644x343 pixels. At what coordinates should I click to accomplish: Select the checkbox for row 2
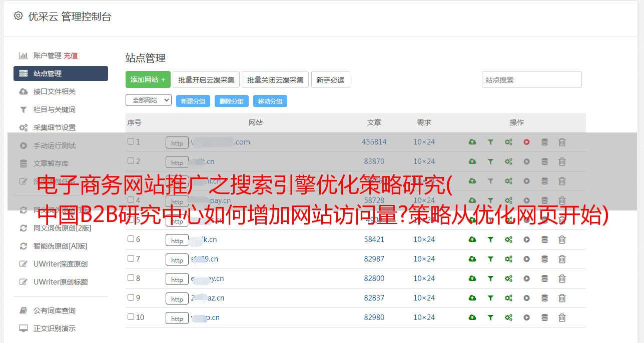(131, 161)
